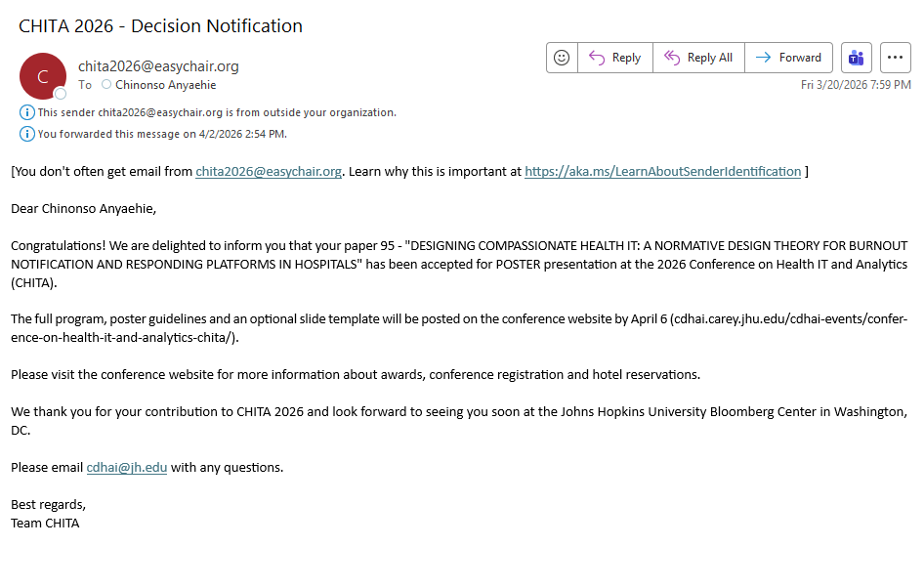Click the cdhai@jh.edu email link
Image resolution: width=924 pixels, height=588 pixels.
(x=127, y=468)
